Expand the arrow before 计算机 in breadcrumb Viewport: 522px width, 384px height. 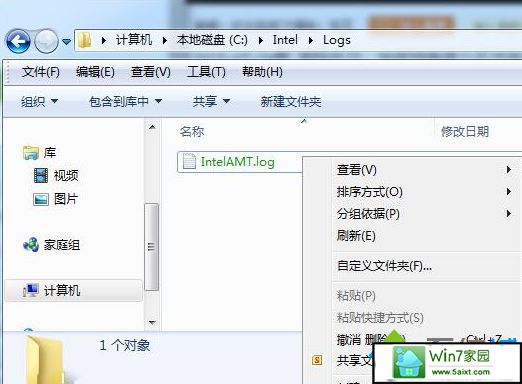pos(104,41)
